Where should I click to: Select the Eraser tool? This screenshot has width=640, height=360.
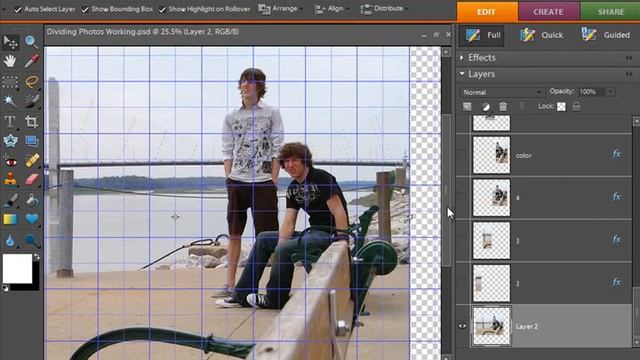[32, 180]
